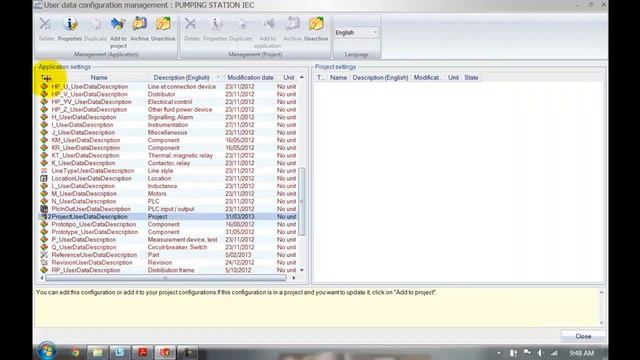Viewport: 640px width, 360px height.
Task: Sort Application settings by Modification date column
Action: [250, 78]
